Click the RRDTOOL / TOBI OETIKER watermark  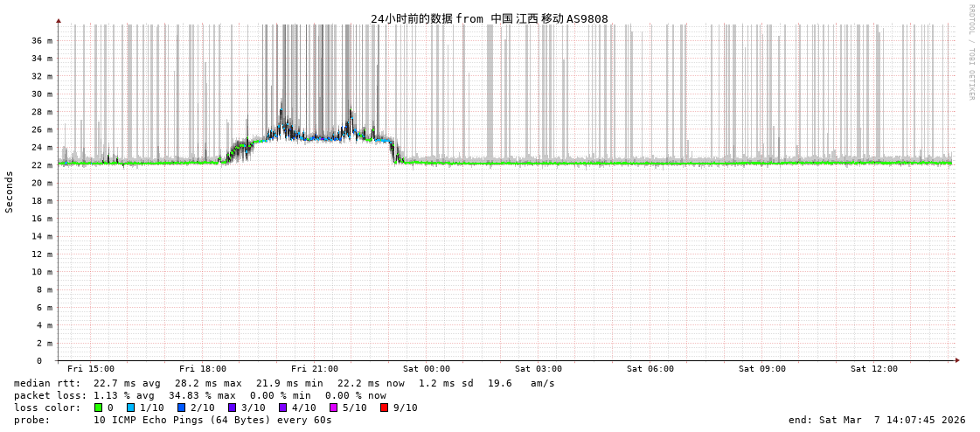tap(970, 52)
